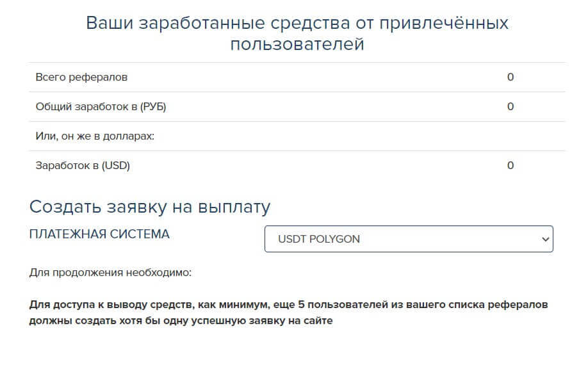The width and height of the screenshot is (588, 367).
Task: Click the "Общий заработок" row label
Action: click(82, 106)
